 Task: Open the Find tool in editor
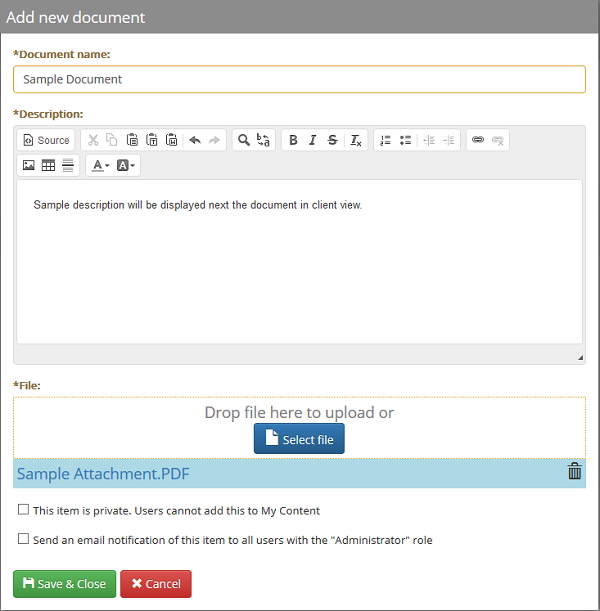click(x=243, y=140)
